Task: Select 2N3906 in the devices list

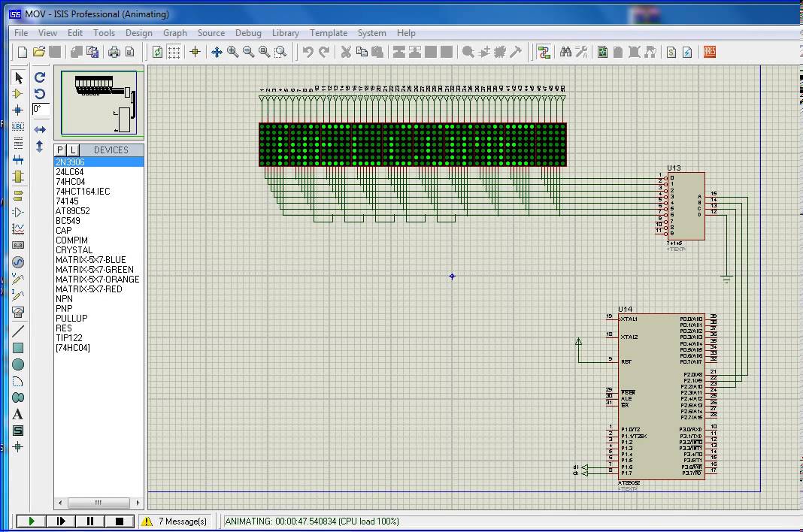Action: click(98, 162)
